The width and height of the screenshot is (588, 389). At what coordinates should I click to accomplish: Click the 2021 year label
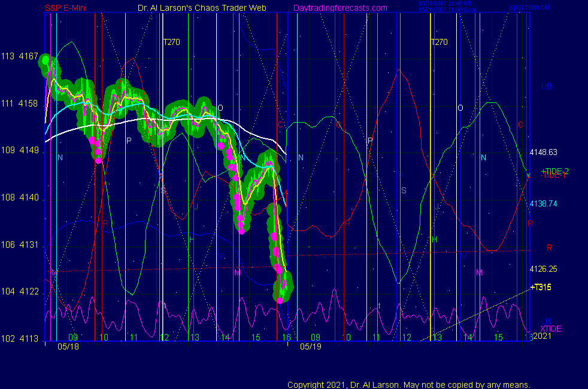tap(542, 336)
